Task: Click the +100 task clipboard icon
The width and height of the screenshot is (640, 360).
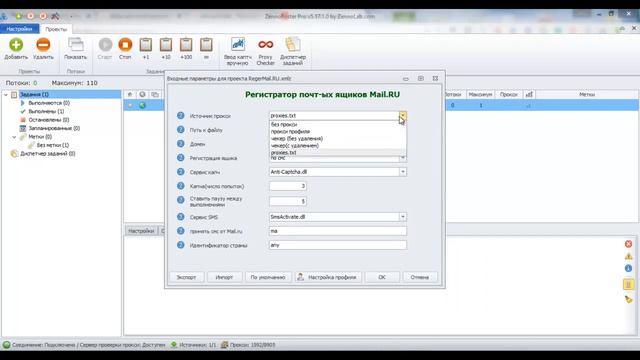Action: click(186, 44)
